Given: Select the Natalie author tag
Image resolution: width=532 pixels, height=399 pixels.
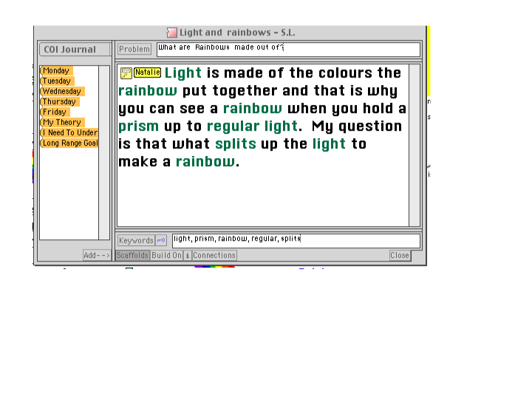Looking at the screenshot, I should 147,72.
